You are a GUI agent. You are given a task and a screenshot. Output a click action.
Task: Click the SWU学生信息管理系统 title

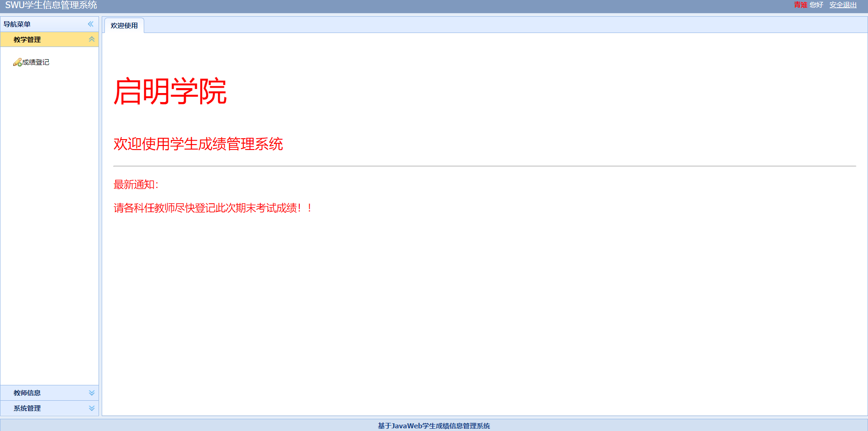point(51,5)
